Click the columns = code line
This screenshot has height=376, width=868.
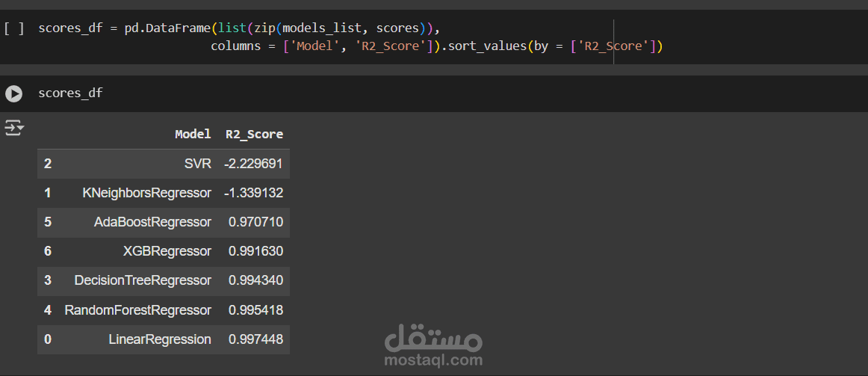436,46
